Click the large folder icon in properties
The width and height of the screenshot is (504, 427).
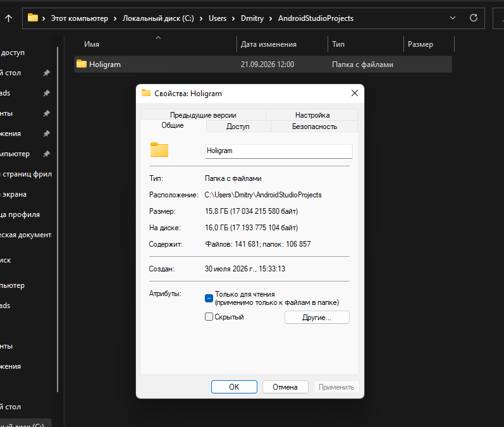pos(159,149)
